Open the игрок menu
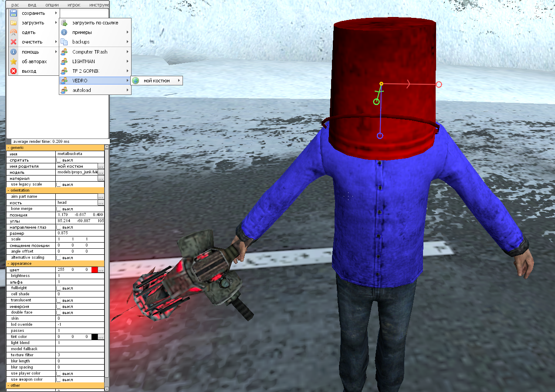The height and width of the screenshot is (392, 555). 74,5
